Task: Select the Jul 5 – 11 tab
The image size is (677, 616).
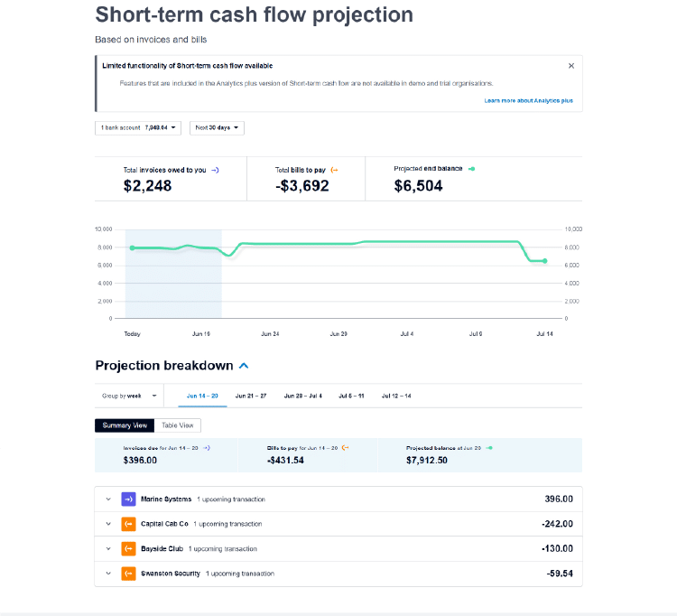Action: point(351,396)
